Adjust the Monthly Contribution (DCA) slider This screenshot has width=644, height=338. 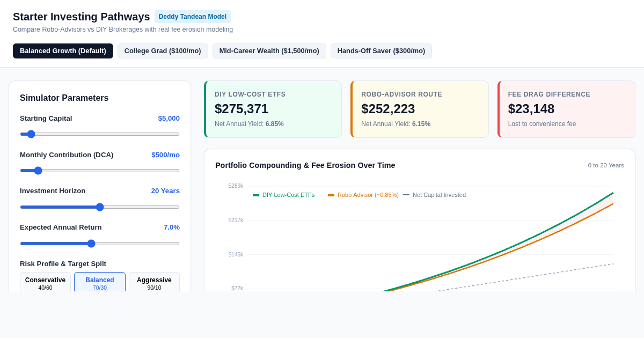point(100,171)
